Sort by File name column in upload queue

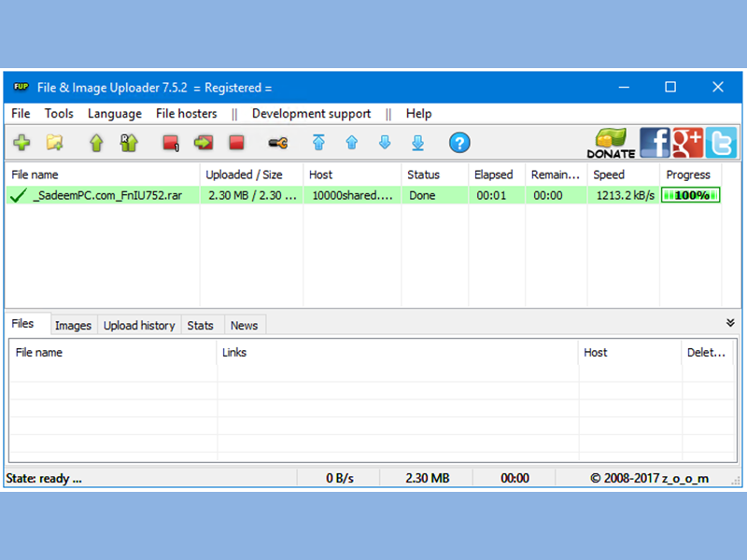(x=103, y=175)
